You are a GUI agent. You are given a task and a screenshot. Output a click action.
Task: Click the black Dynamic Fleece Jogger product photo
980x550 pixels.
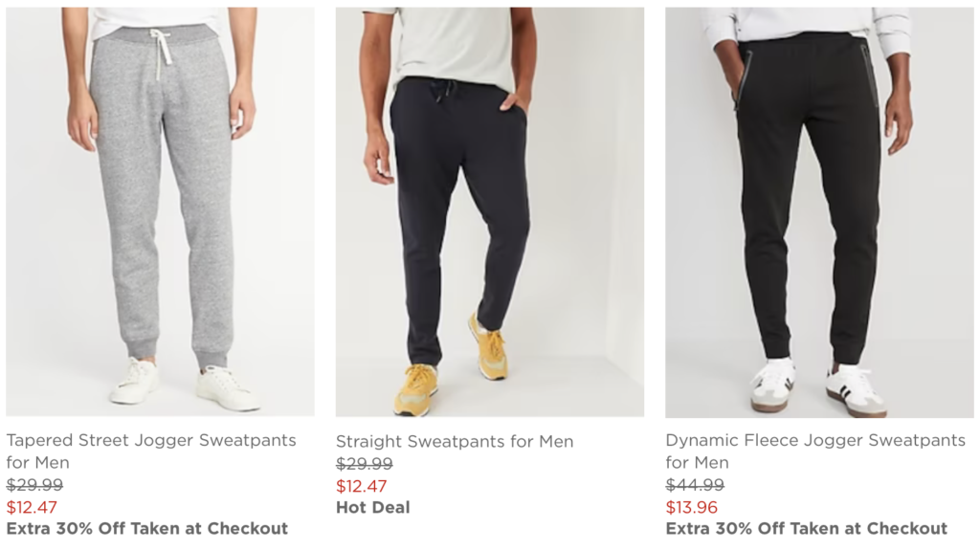coord(819,210)
